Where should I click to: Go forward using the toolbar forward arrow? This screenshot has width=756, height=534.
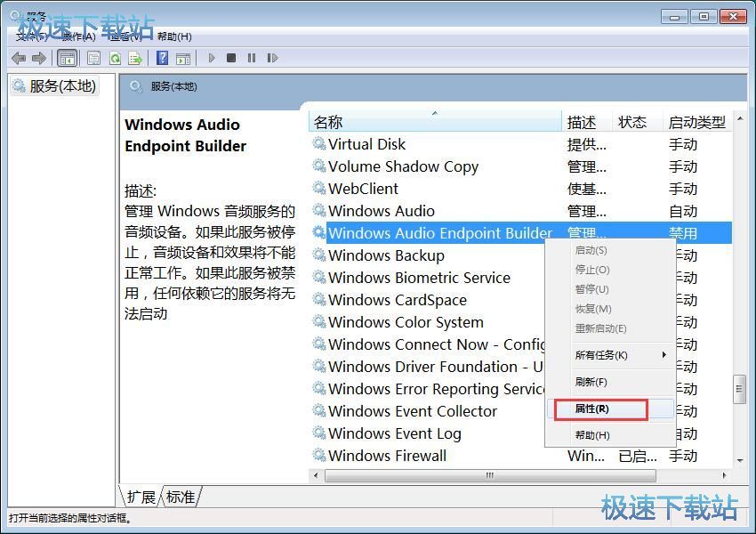(39, 59)
